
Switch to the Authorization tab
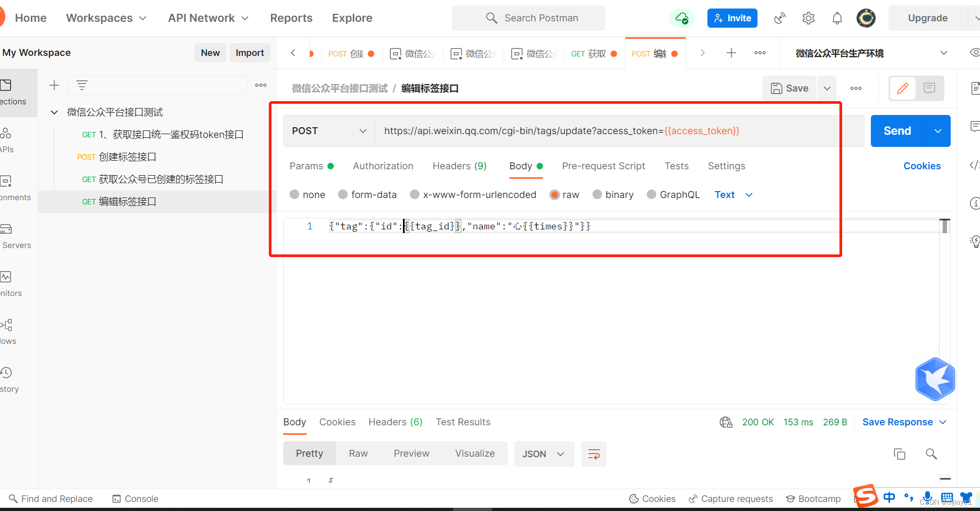tap(383, 166)
